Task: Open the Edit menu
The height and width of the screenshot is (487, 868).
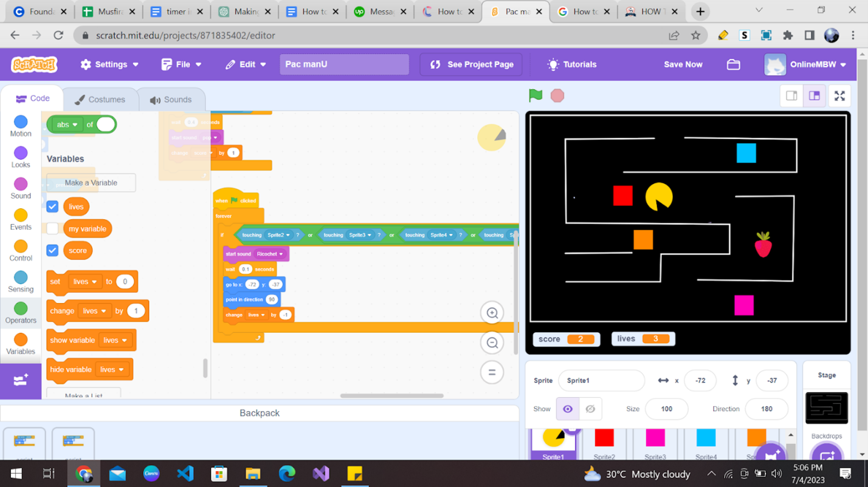Action: coord(246,64)
